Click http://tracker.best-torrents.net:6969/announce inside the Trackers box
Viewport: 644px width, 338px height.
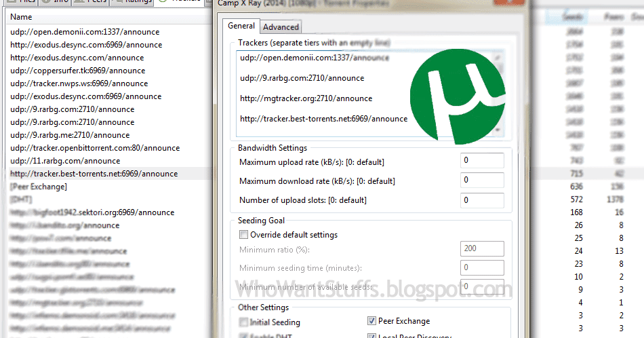coord(323,119)
